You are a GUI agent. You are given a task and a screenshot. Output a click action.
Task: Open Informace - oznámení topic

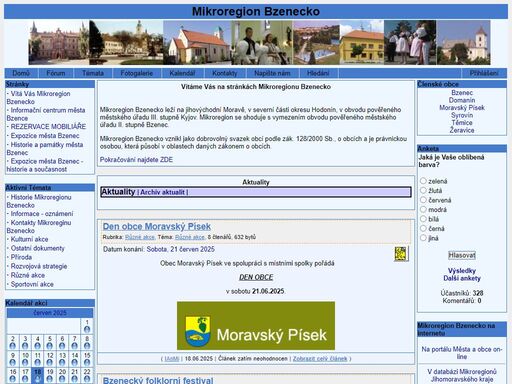[x=42, y=214]
